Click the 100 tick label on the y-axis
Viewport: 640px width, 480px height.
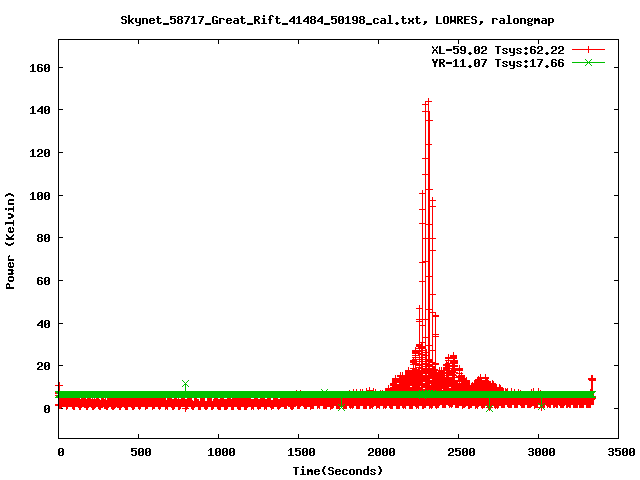coord(40,196)
